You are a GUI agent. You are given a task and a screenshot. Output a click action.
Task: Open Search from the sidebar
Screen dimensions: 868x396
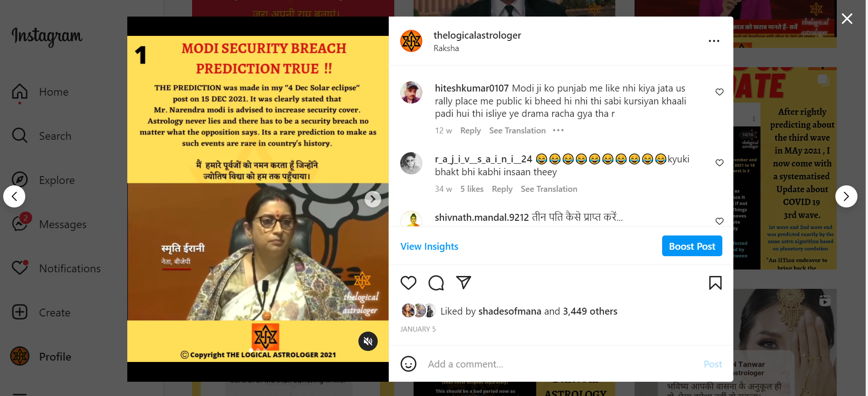42,136
